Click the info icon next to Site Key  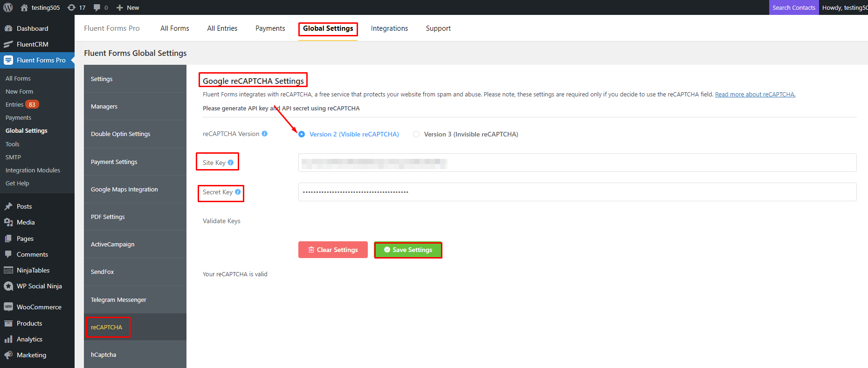click(230, 163)
